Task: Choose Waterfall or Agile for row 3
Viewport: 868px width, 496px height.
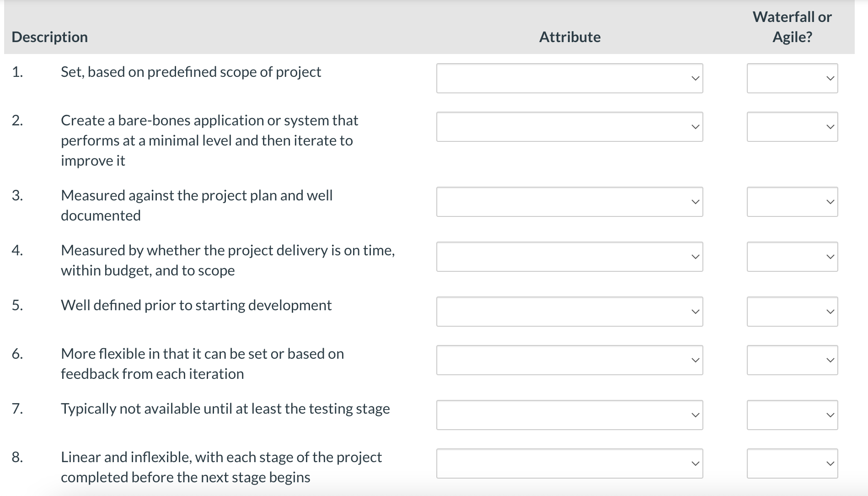Action: click(x=792, y=202)
